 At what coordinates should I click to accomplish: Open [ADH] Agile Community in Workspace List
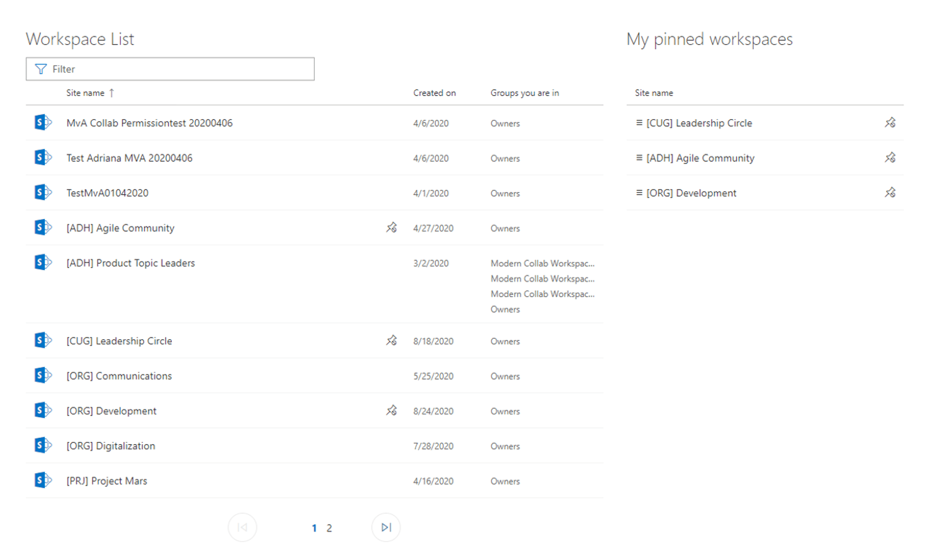point(120,228)
